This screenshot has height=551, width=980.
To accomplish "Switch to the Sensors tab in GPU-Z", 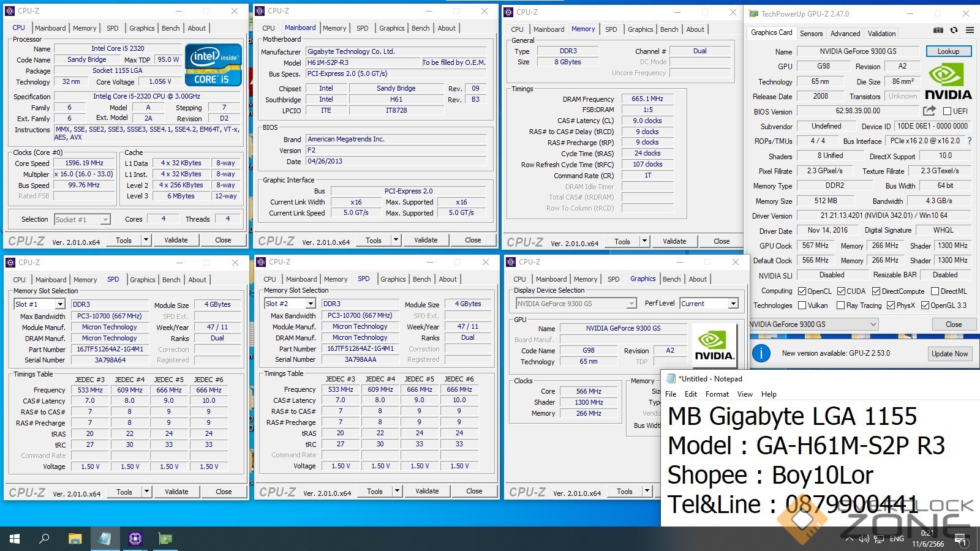I will point(811,34).
